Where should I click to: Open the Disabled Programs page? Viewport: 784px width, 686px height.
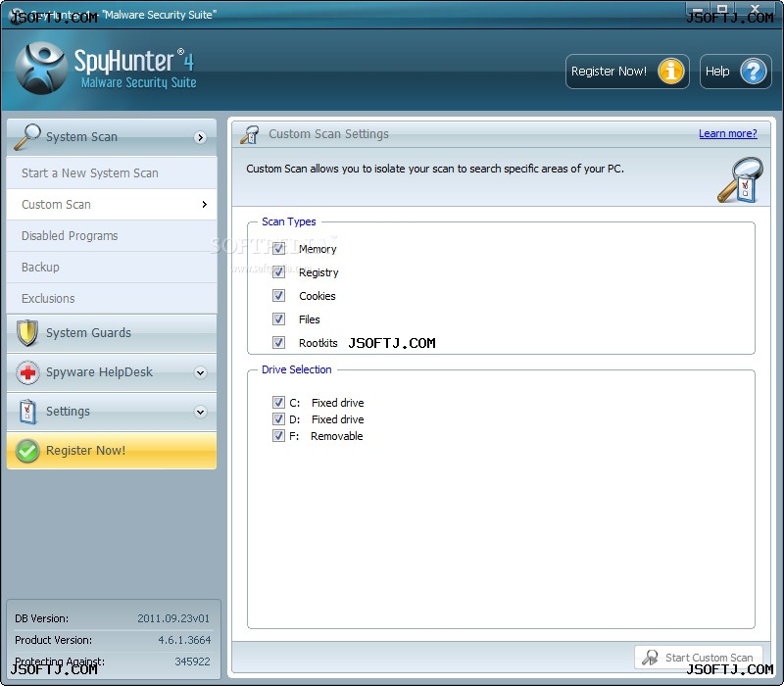[112, 235]
